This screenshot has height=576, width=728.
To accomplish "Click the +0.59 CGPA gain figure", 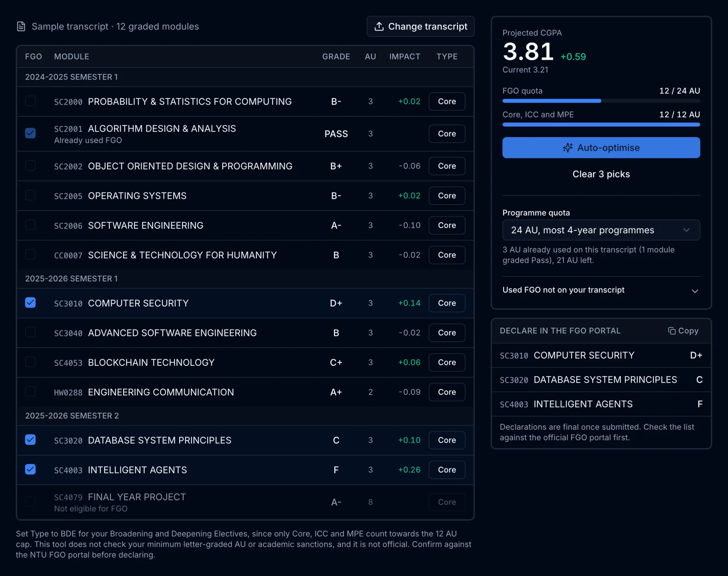I will pyautogui.click(x=573, y=57).
